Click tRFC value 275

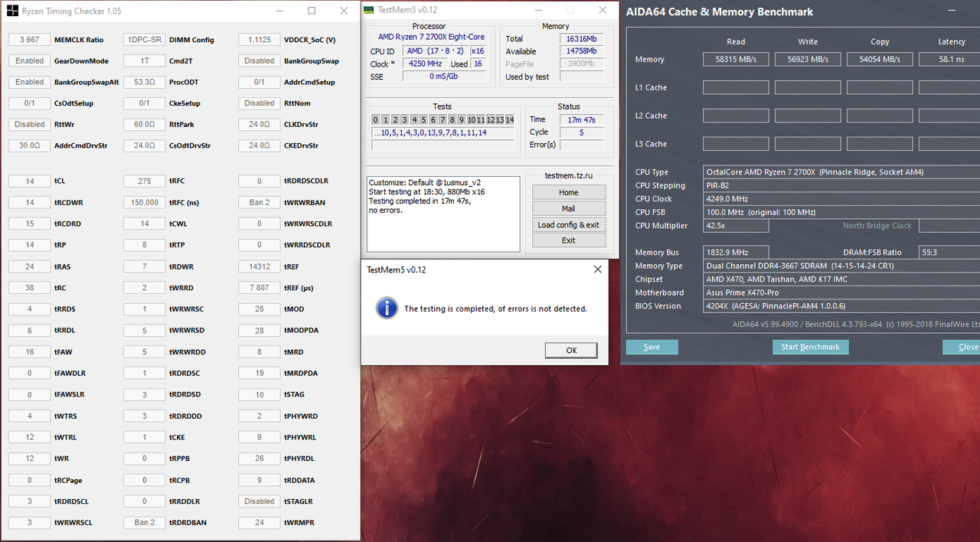[x=145, y=181]
